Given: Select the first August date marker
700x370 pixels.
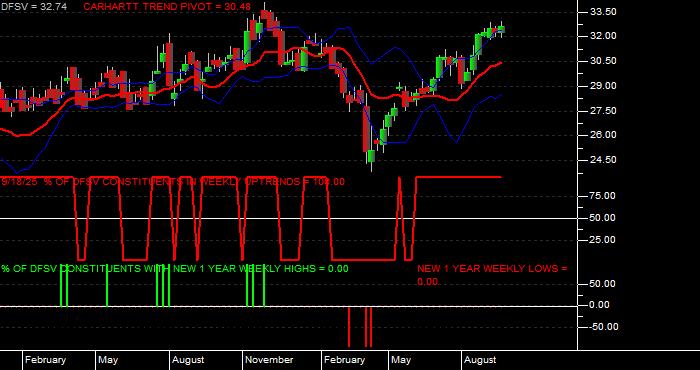Looking at the screenshot, I should 188,360.
